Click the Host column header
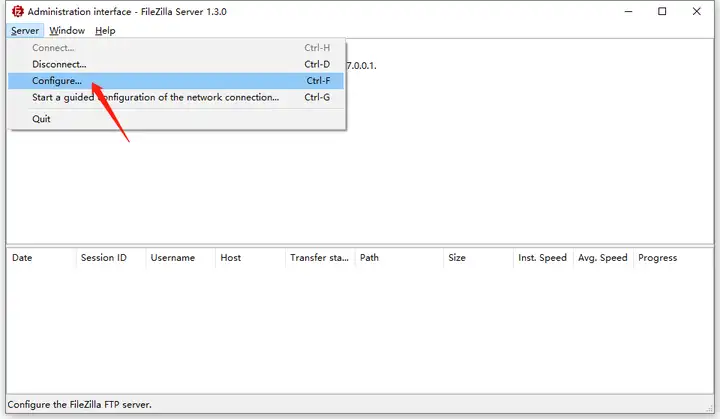720x419 pixels. point(250,258)
